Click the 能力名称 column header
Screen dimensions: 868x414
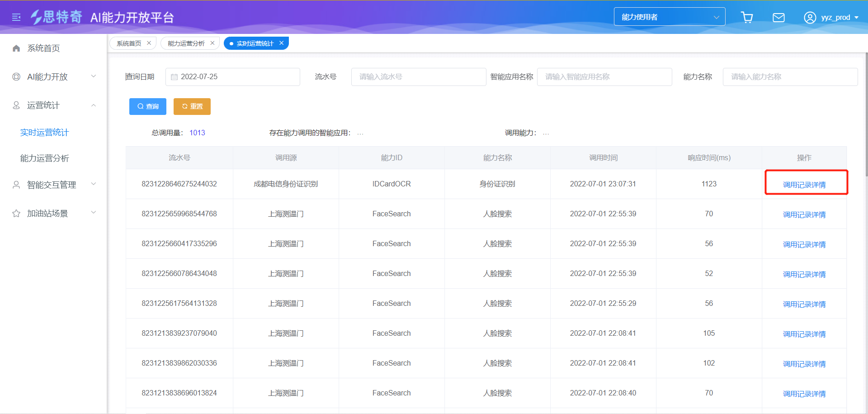pos(497,157)
